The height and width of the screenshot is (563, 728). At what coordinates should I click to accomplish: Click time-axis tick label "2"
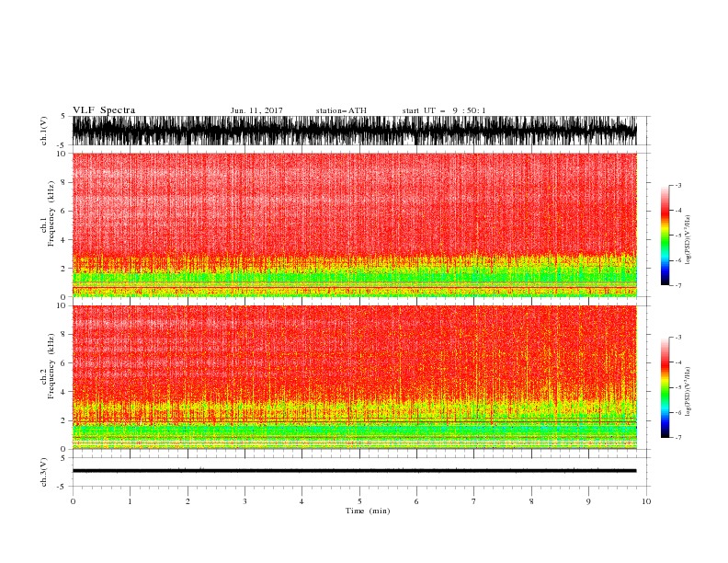[188, 501]
